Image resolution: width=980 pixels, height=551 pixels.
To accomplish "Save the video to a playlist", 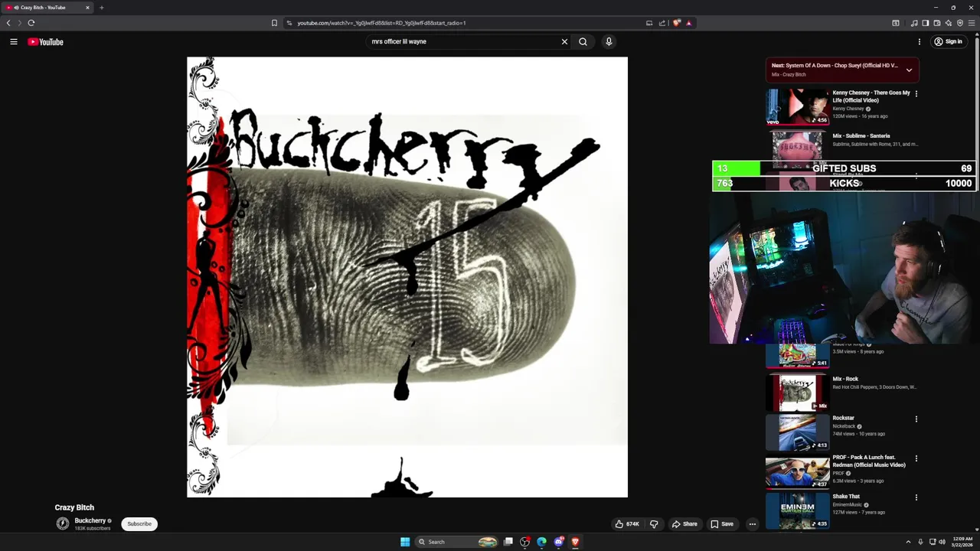I will click(722, 524).
